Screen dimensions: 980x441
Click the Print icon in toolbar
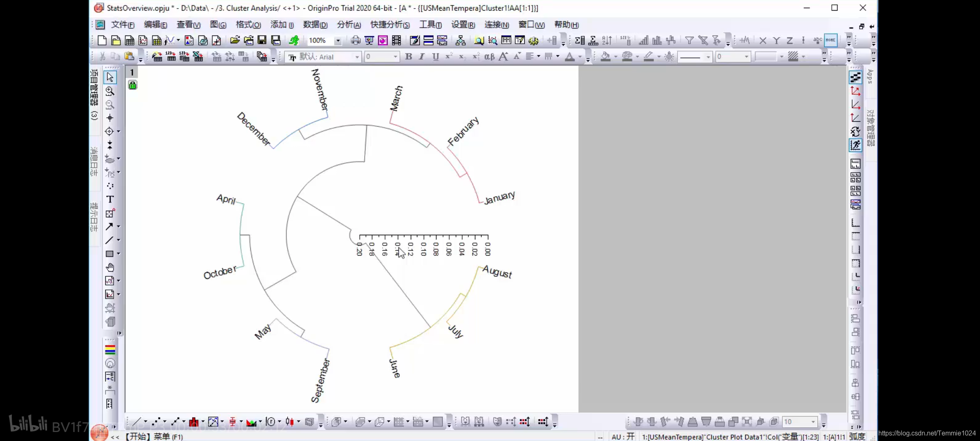pos(356,40)
